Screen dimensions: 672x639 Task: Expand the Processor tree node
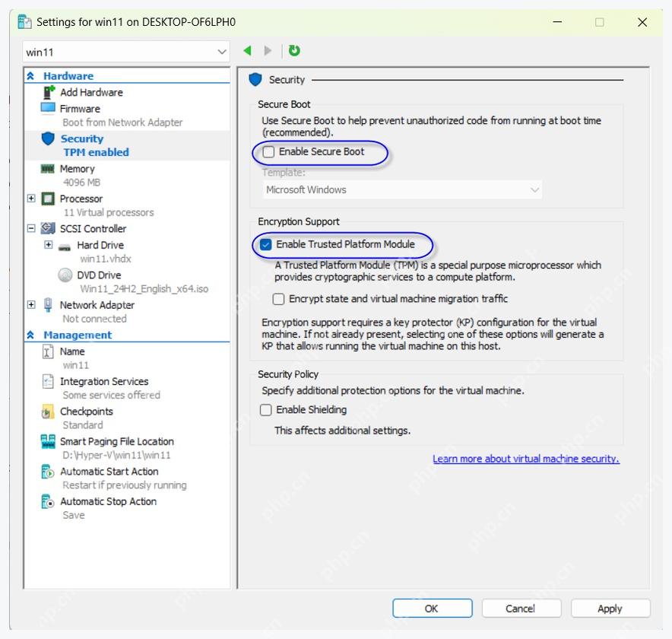click(x=31, y=198)
